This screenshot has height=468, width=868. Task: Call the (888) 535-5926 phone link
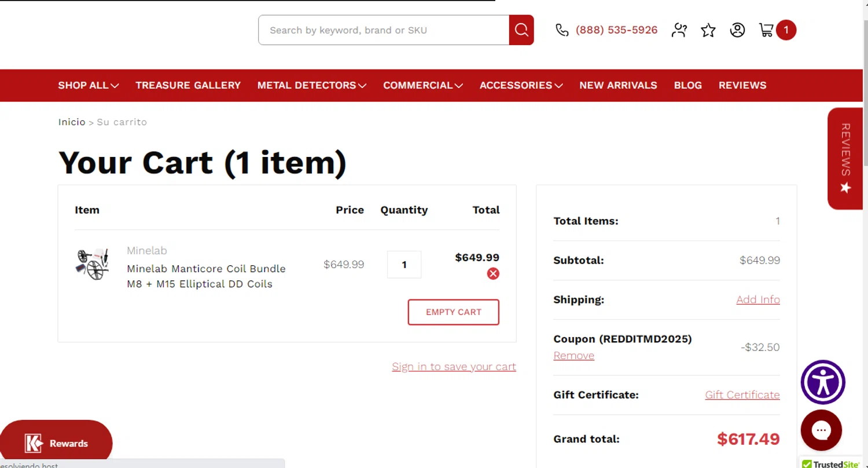point(616,30)
